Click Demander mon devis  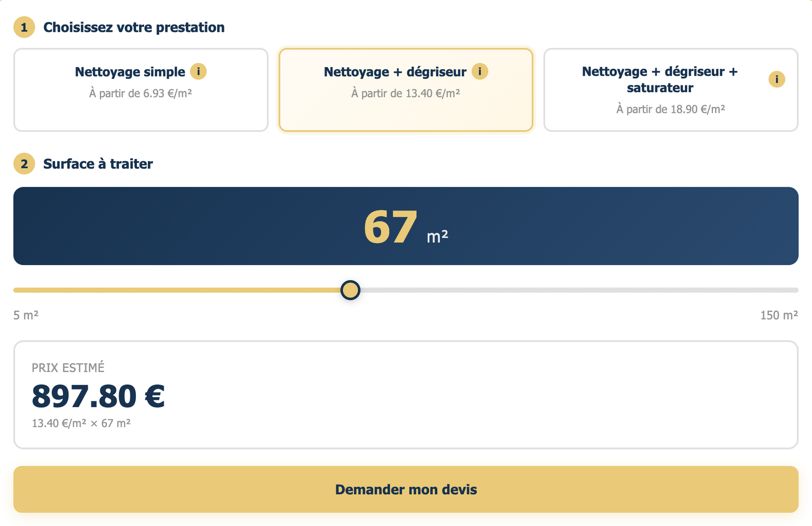(x=406, y=489)
